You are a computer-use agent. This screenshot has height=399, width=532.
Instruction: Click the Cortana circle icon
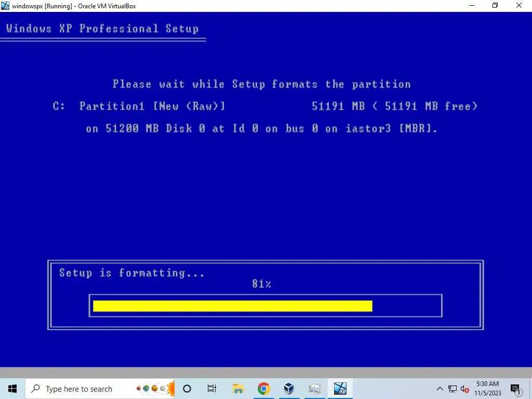click(x=187, y=389)
